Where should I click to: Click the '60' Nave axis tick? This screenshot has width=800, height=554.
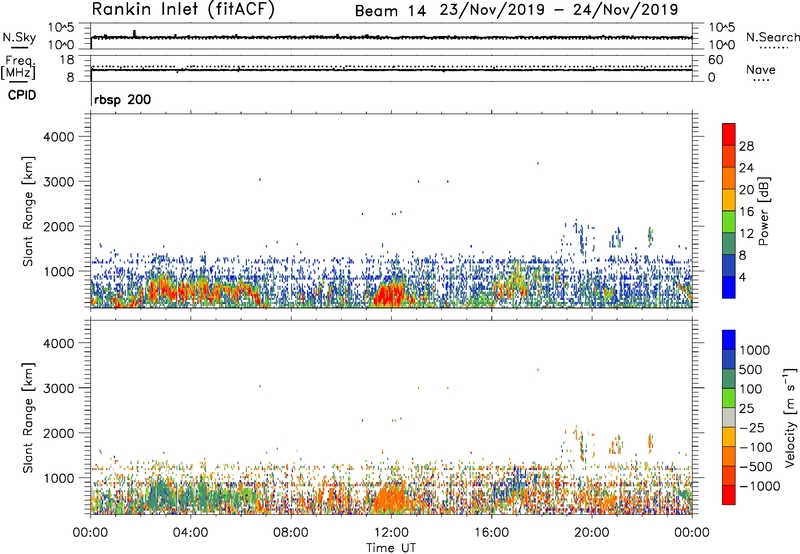tap(715, 60)
